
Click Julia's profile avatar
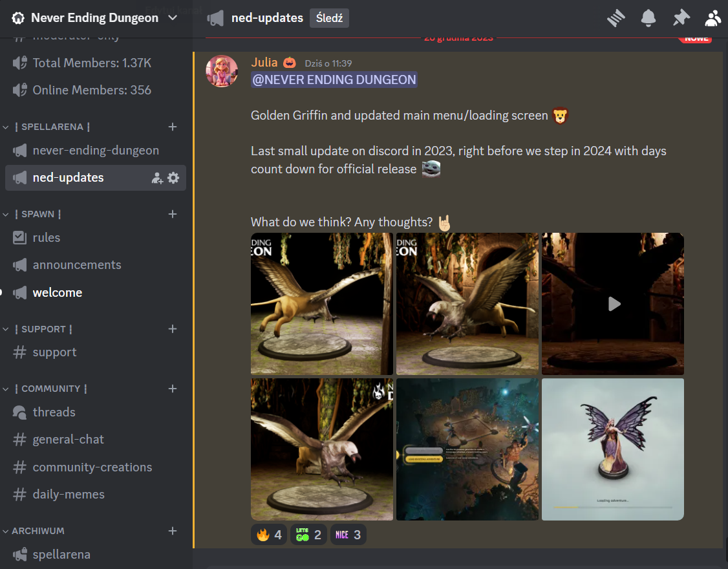222,71
